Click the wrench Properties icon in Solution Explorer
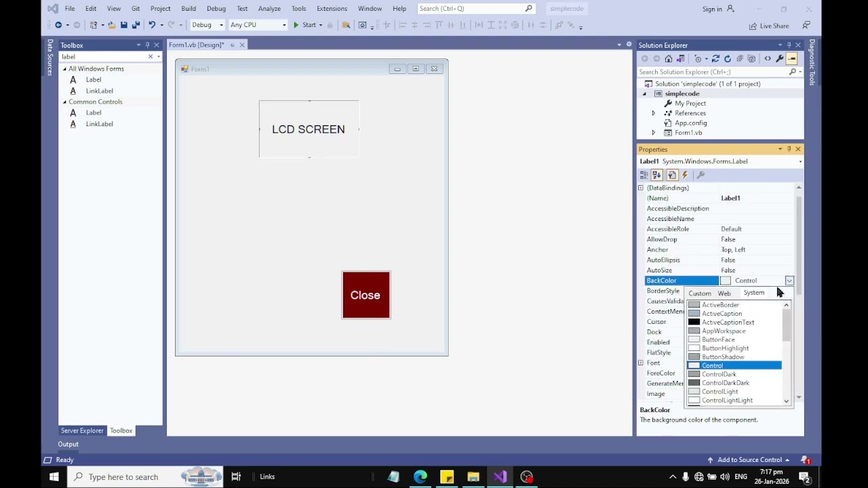Viewport: 868px width, 488px height. tap(780, 59)
